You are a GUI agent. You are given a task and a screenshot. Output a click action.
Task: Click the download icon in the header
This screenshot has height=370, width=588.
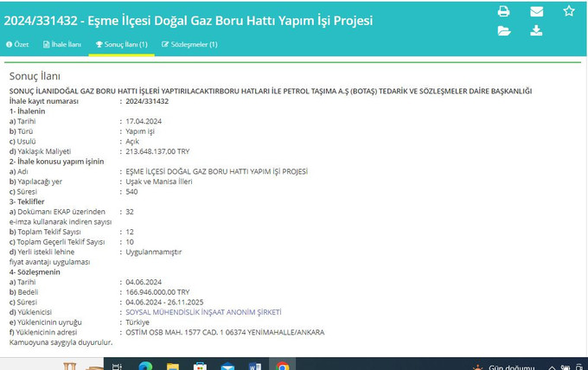point(536,30)
